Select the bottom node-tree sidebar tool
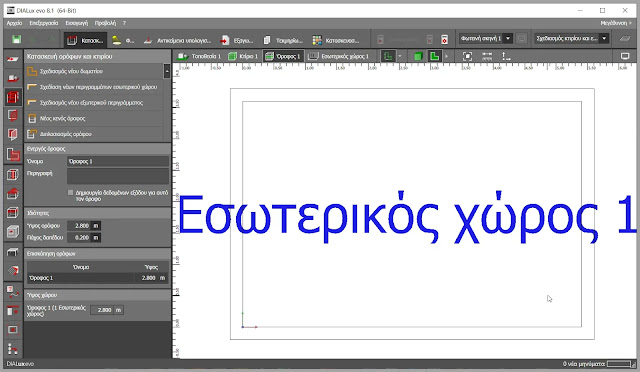This screenshot has height=372, width=640. click(13, 349)
